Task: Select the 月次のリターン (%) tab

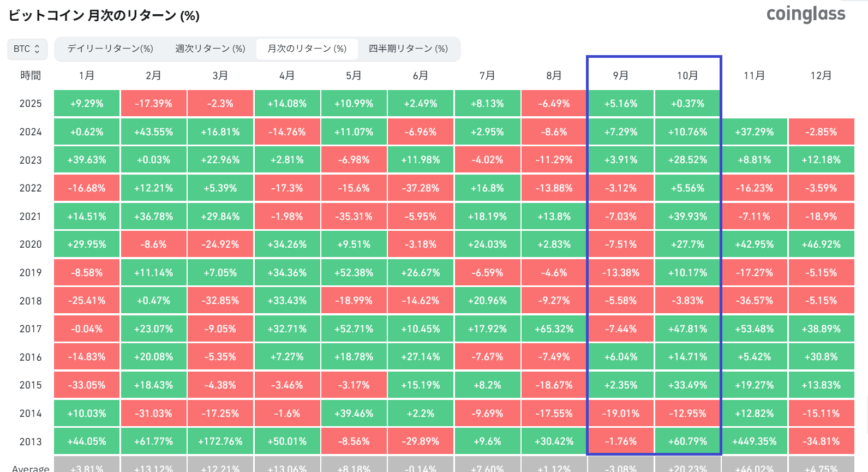Action: coord(307,49)
